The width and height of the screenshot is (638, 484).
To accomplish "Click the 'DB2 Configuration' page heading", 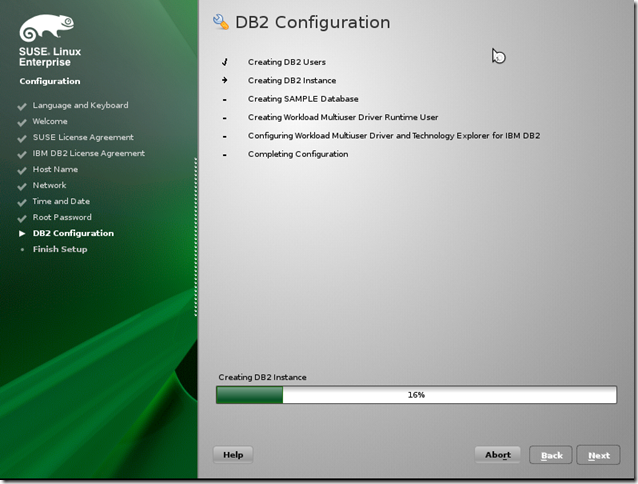I will coord(312,22).
